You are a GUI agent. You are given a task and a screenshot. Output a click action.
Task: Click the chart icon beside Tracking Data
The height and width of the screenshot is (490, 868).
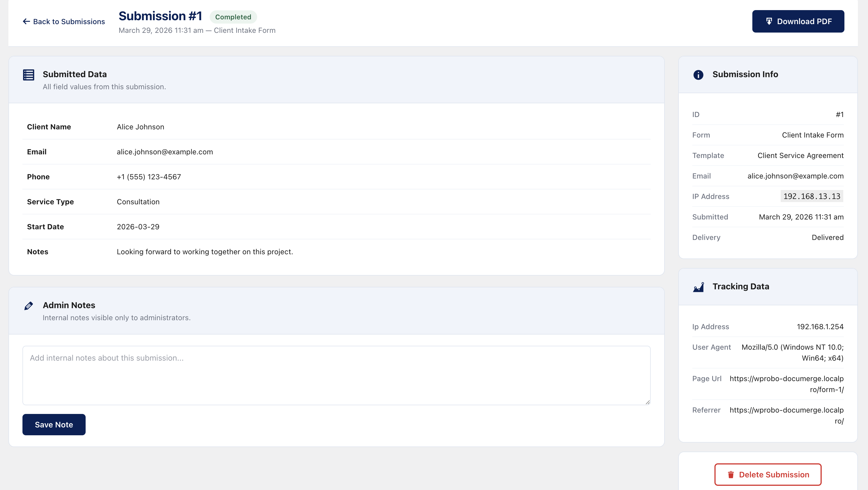pos(698,287)
